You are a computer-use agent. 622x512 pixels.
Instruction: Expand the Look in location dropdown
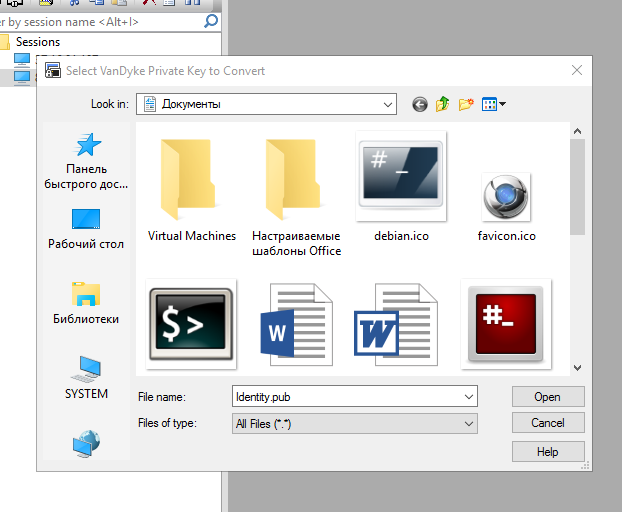[387, 104]
